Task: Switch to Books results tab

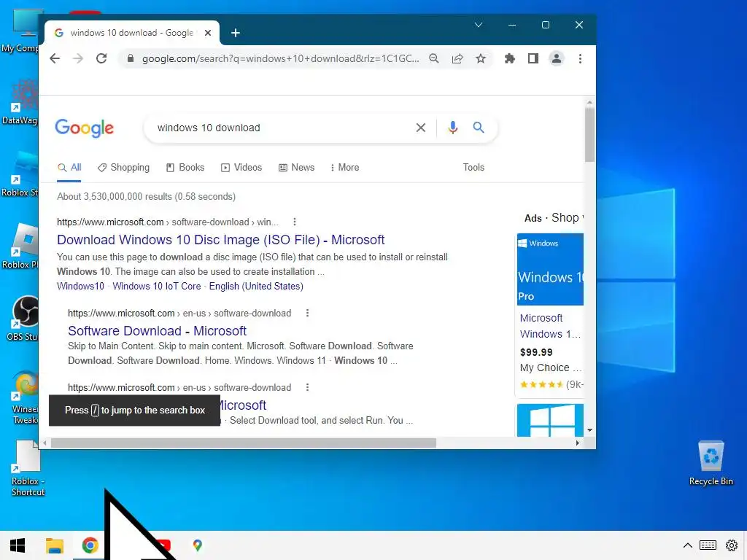Action: pyautogui.click(x=185, y=168)
